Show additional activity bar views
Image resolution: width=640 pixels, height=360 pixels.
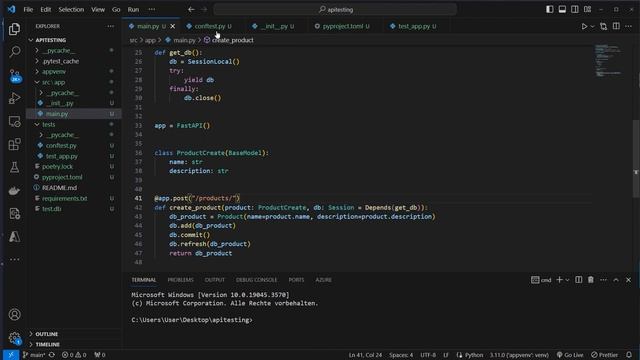point(15,259)
